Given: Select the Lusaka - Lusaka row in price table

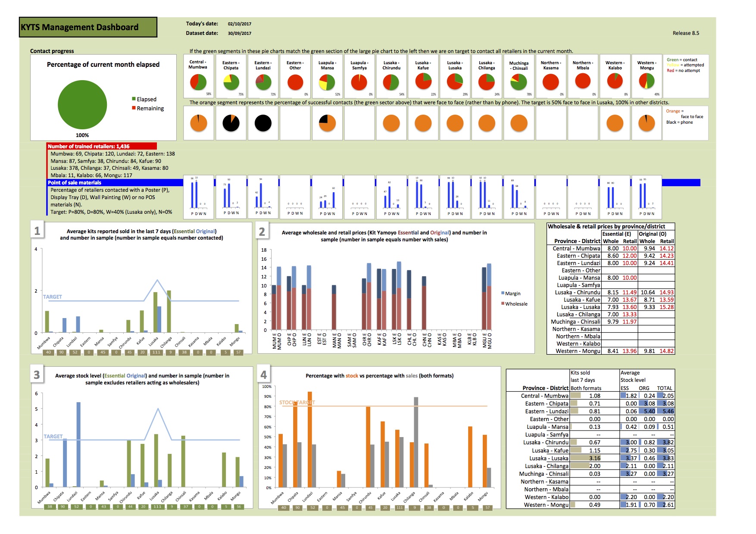Looking at the screenshot, I should pos(611,307).
